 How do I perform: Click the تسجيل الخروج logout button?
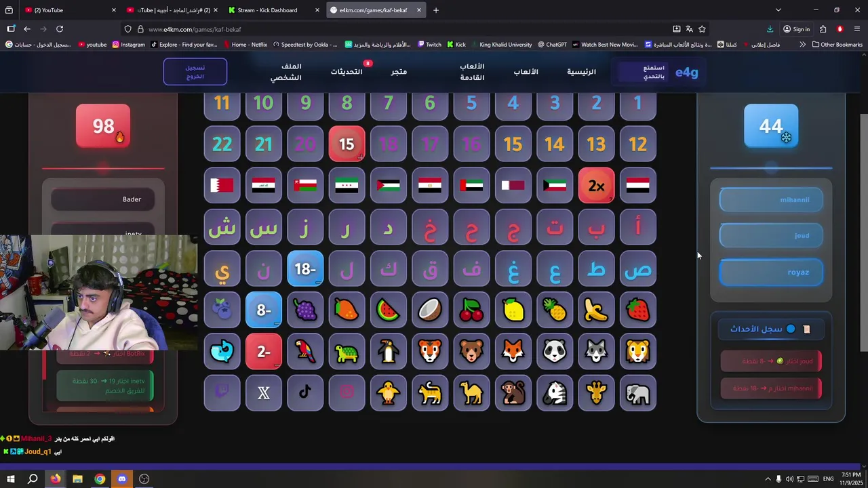click(x=195, y=72)
